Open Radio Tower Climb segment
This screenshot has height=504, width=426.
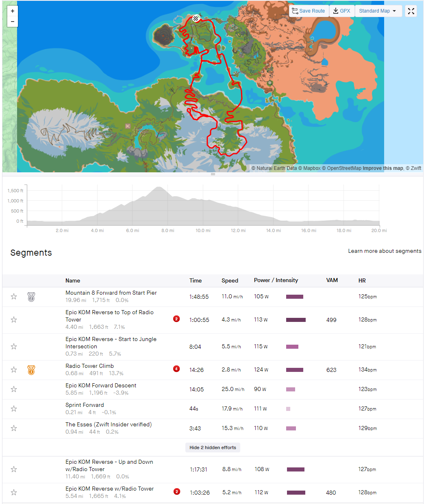pos(89,366)
